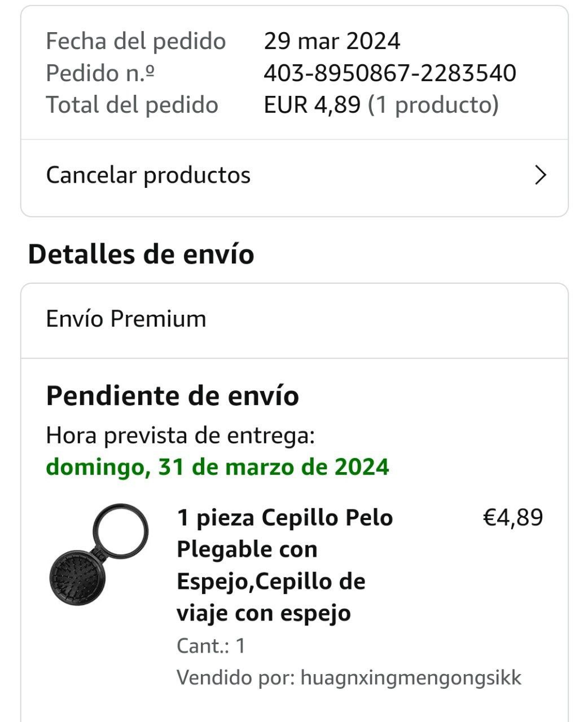
Task: Visit seller huagnxingmengongsikk's name
Action: 411,677
